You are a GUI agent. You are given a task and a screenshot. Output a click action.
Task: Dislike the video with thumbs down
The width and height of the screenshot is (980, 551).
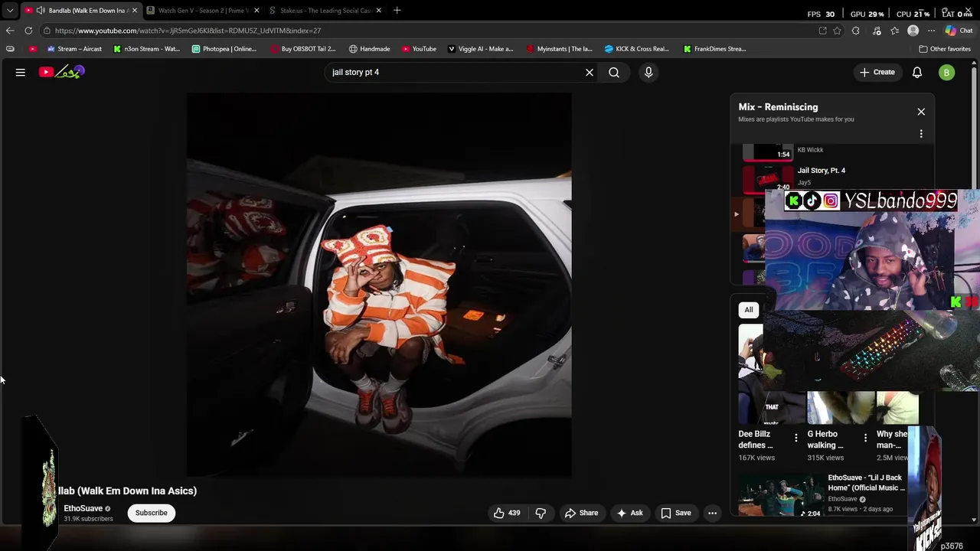point(541,513)
